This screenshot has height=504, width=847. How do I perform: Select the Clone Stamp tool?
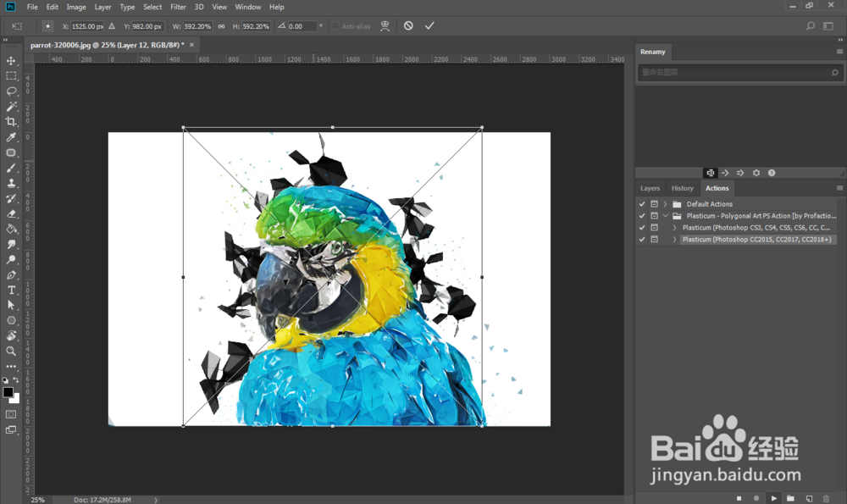tap(11, 183)
